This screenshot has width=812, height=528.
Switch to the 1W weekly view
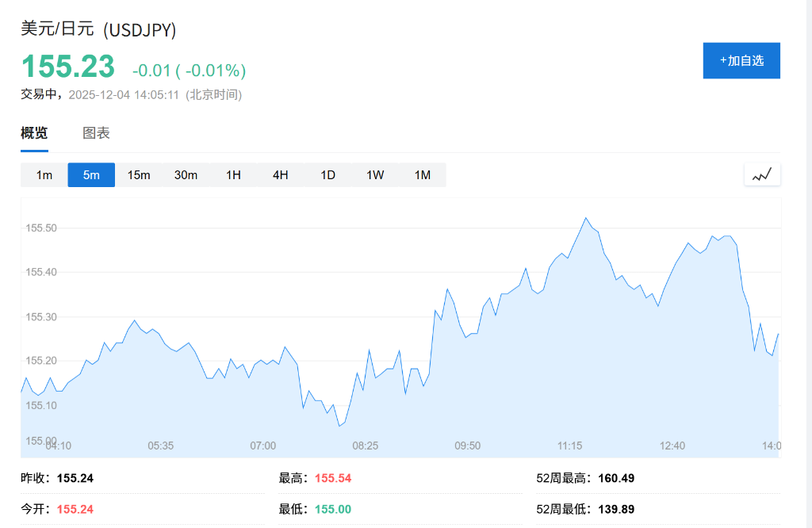coord(375,175)
